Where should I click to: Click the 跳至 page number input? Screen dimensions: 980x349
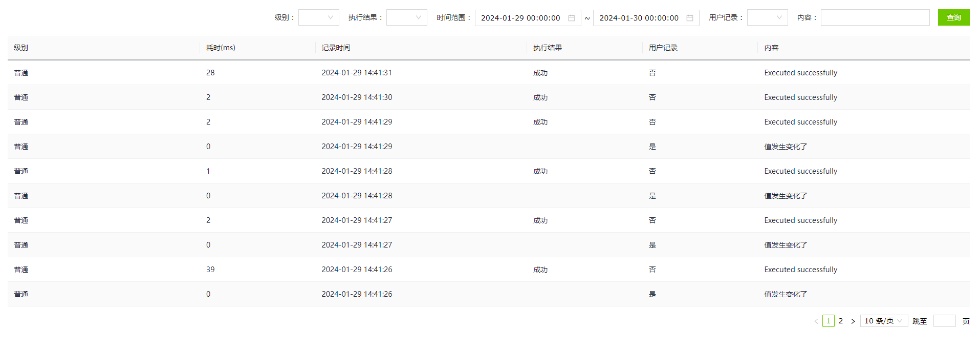click(944, 321)
